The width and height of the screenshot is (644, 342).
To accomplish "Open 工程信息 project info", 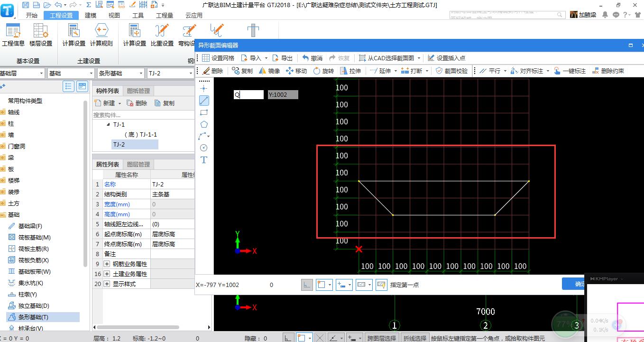I will pyautogui.click(x=13, y=36).
